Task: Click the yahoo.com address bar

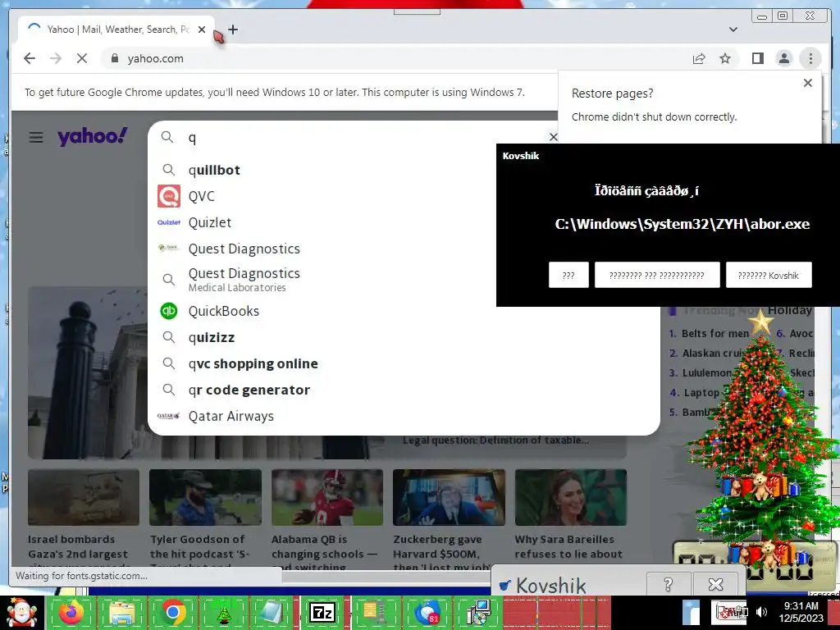Action: (x=396, y=58)
